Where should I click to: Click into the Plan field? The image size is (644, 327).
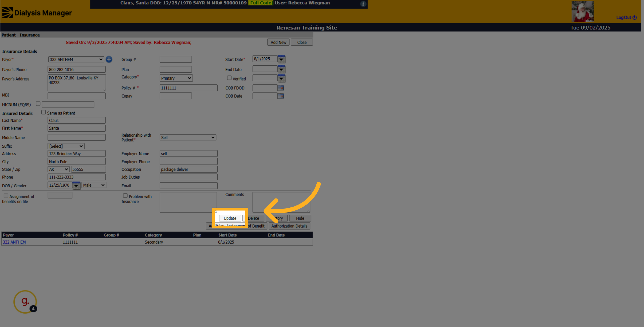pyautogui.click(x=176, y=69)
